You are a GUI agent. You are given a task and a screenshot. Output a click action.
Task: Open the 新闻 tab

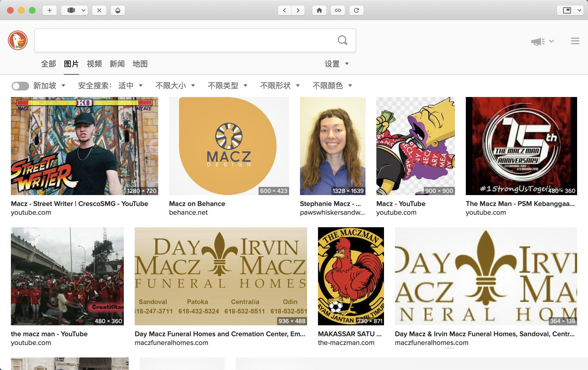(117, 64)
